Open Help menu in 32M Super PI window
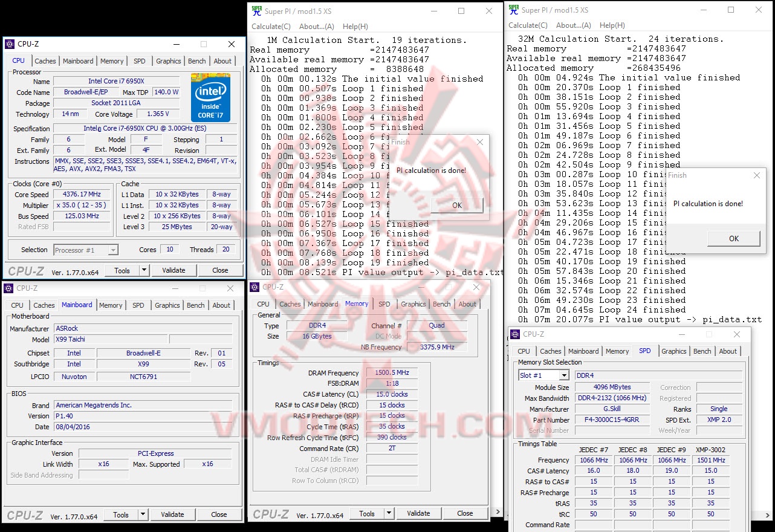 tap(612, 25)
